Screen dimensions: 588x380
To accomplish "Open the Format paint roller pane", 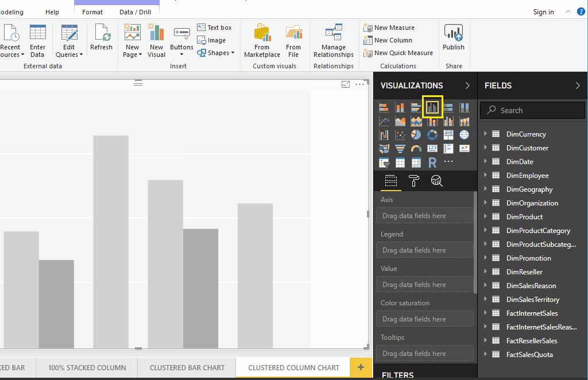I will (x=413, y=181).
